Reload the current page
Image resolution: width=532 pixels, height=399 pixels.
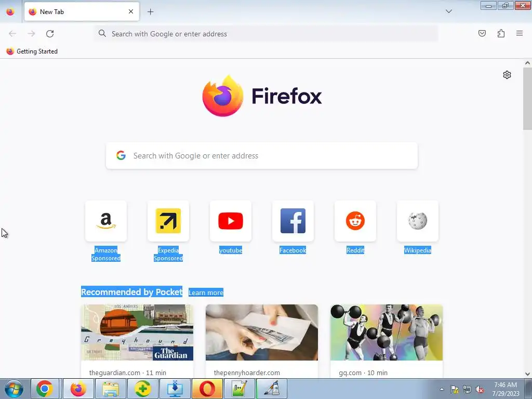click(x=50, y=34)
